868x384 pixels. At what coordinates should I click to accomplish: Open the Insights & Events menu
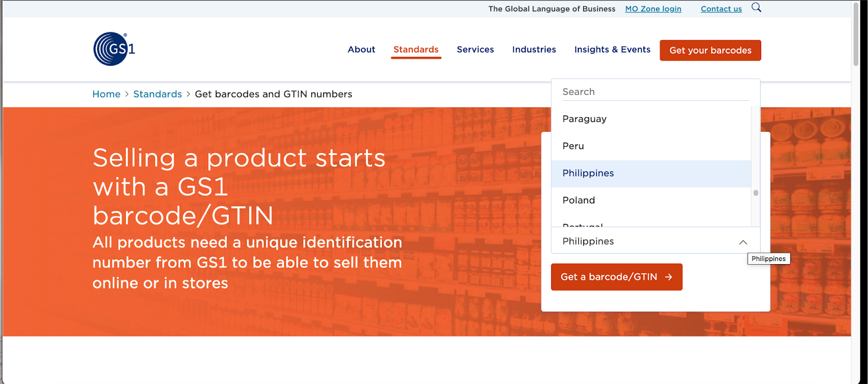[x=612, y=49]
